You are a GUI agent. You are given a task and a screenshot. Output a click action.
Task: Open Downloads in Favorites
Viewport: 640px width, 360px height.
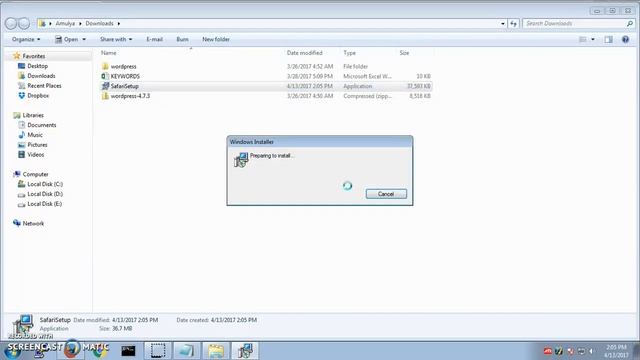tap(41, 76)
